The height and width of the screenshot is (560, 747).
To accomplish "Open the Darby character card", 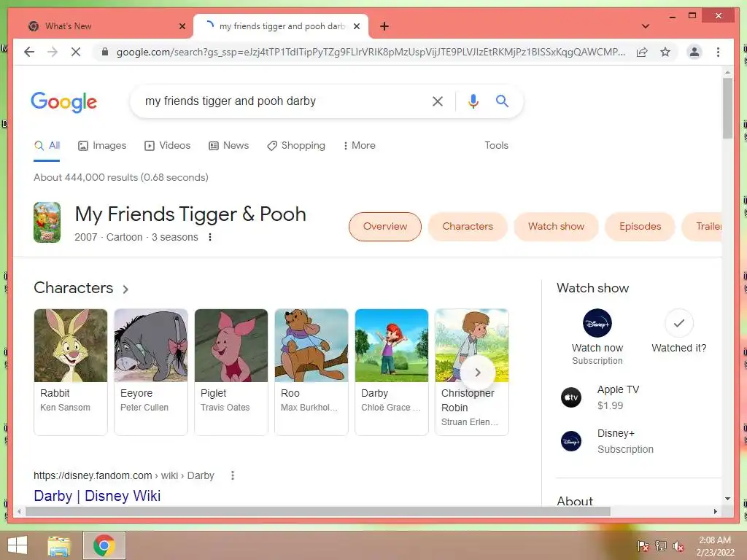I will [x=392, y=372].
